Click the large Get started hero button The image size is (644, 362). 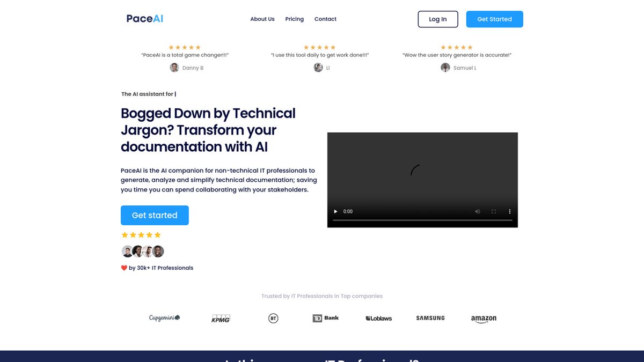[155, 215]
